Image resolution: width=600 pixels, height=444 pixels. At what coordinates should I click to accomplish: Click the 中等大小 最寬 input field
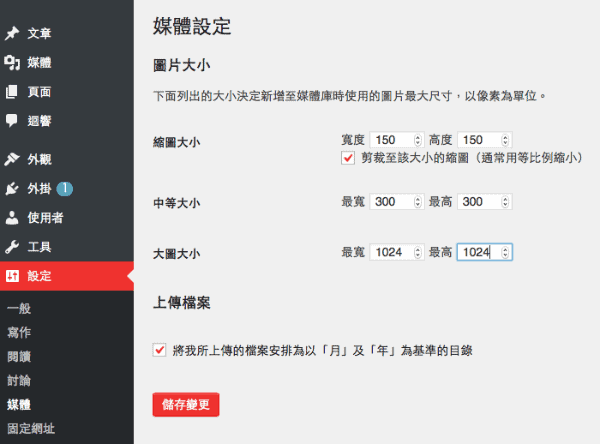[x=397, y=202]
